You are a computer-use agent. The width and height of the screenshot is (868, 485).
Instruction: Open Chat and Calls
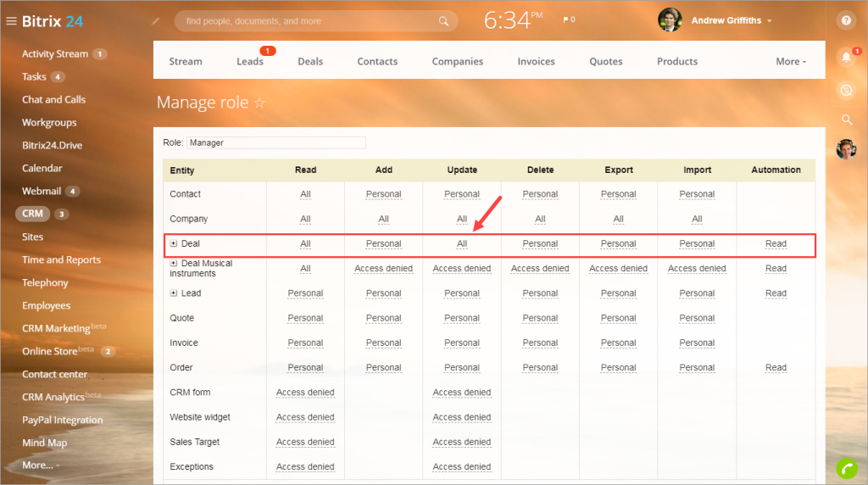[x=53, y=100]
